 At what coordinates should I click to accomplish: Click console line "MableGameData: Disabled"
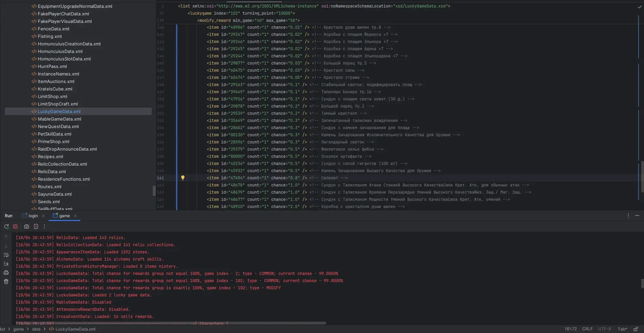pyautogui.click(x=63, y=302)
